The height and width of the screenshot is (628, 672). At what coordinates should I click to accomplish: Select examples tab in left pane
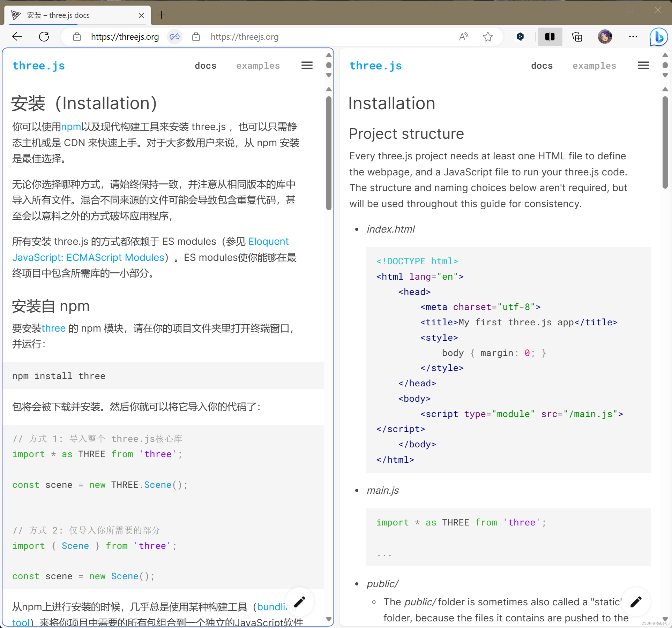point(258,66)
